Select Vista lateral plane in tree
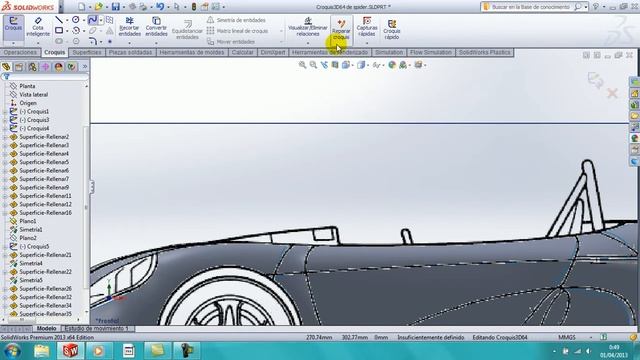This screenshot has width=640, height=360. (x=34, y=94)
